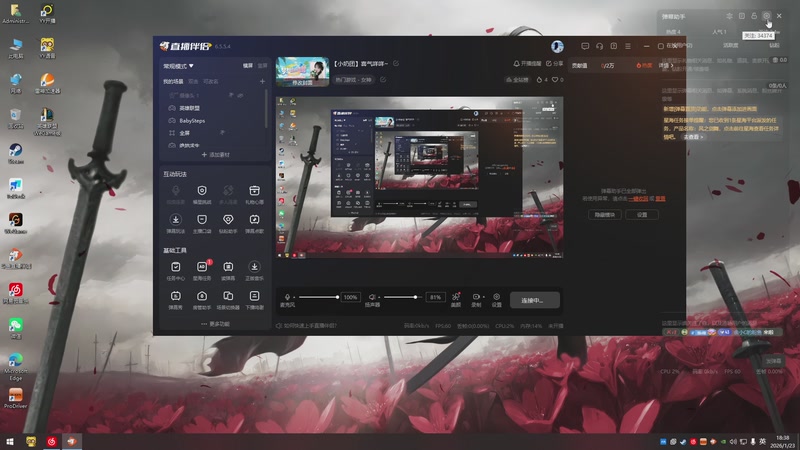Expand 更多功能 at the tools panel bottom

tap(215, 324)
